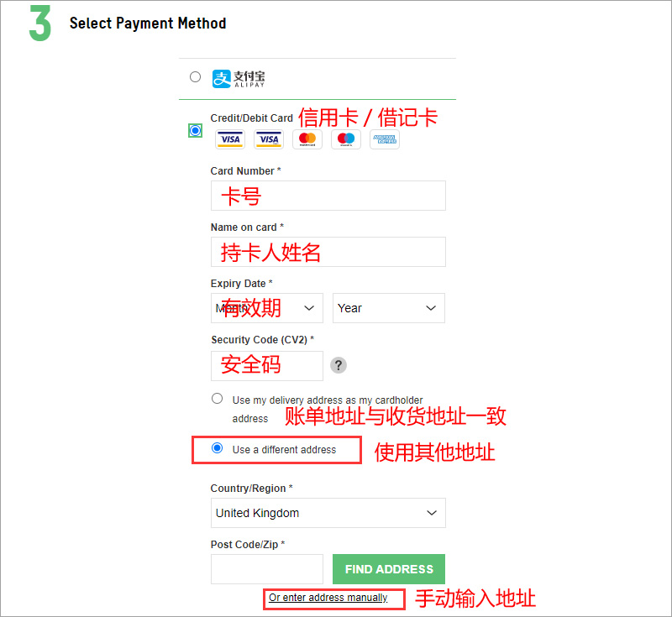Click the Maestro card icon
The image size is (672, 617).
(346, 139)
